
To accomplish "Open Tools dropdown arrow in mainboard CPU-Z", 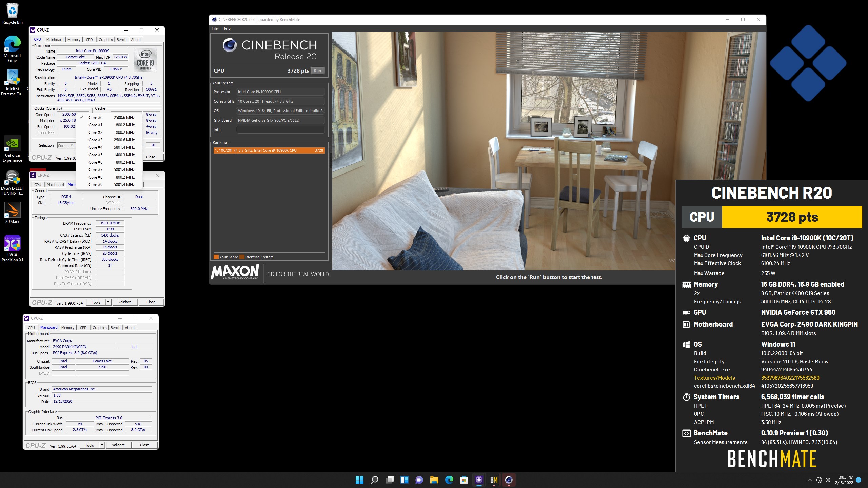I will pyautogui.click(x=102, y=445).
